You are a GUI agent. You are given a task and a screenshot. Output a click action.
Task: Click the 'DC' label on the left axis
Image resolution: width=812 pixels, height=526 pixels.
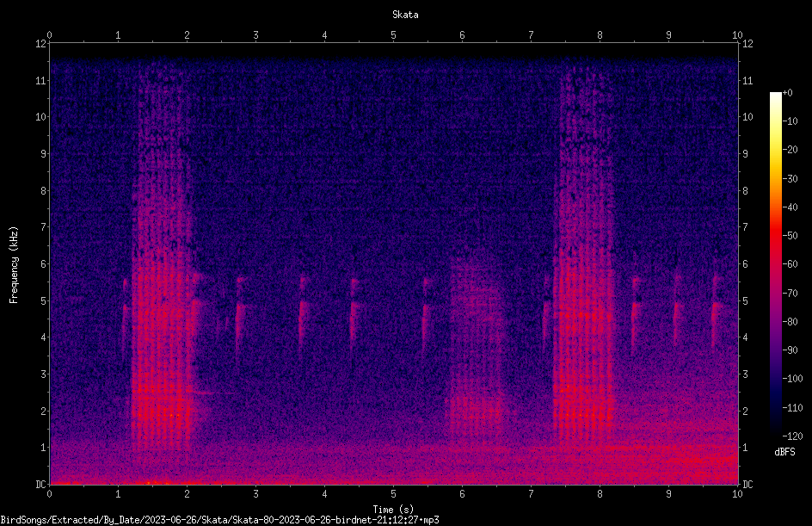(x=40, y=484)
